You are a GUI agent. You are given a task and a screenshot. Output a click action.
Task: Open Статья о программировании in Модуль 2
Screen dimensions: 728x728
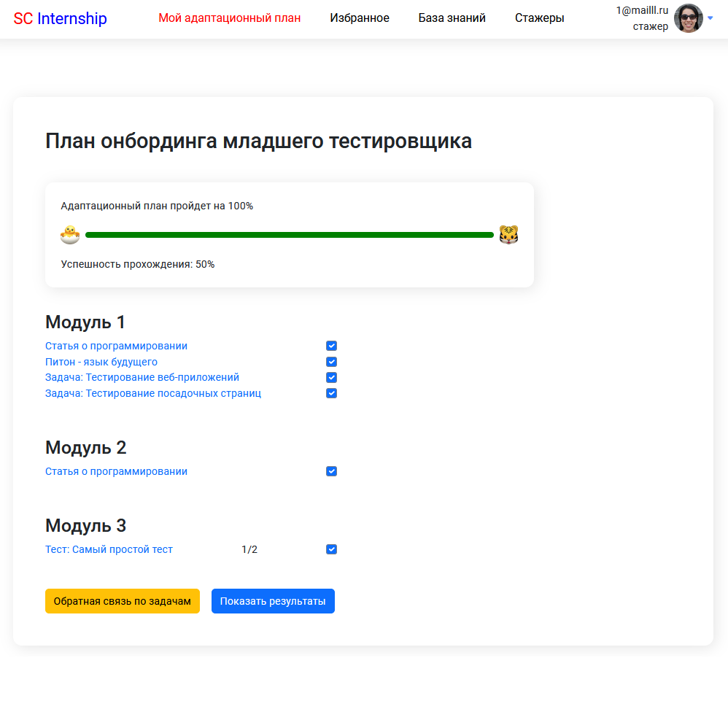(116, 471)
